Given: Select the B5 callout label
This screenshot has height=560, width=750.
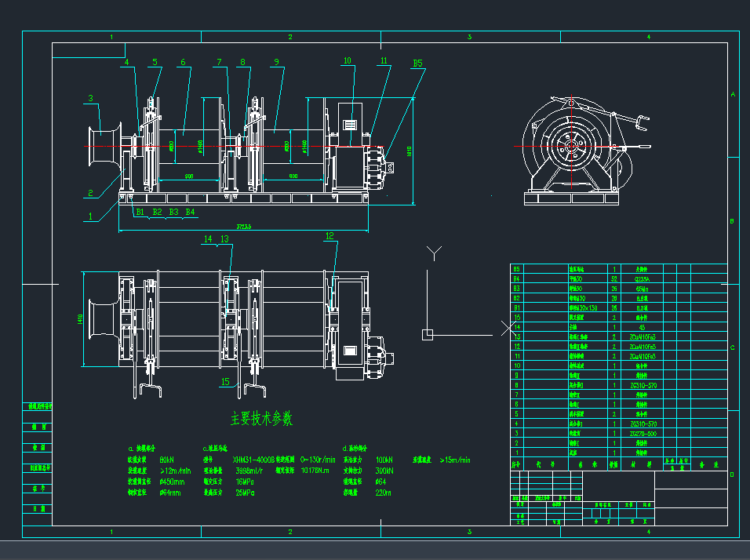Looking at the screenshot, I should tap(417, 64).
